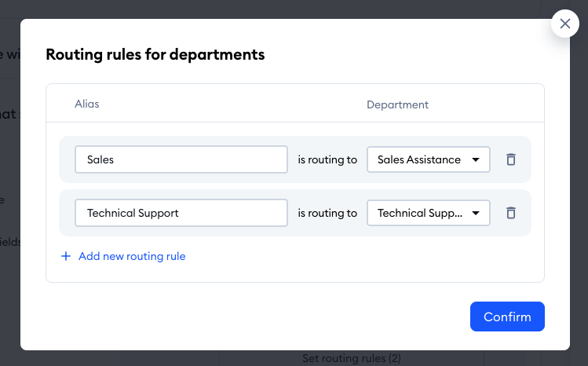This screenshot has width=588, height=366.
Task: Delete the Technical Support rule via trash icon
Action: pyautogui.click(x=510, y=213)
